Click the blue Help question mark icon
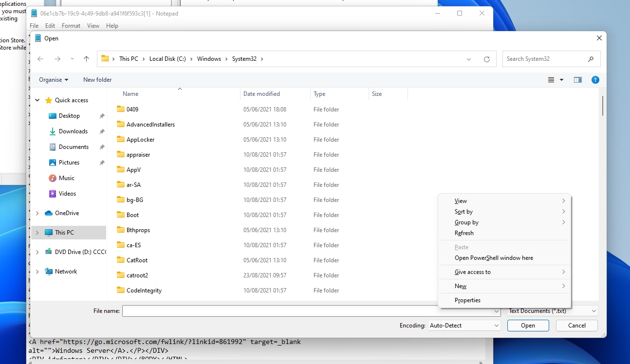This screenshot has height=364, width=630. (x=595, y=80)
